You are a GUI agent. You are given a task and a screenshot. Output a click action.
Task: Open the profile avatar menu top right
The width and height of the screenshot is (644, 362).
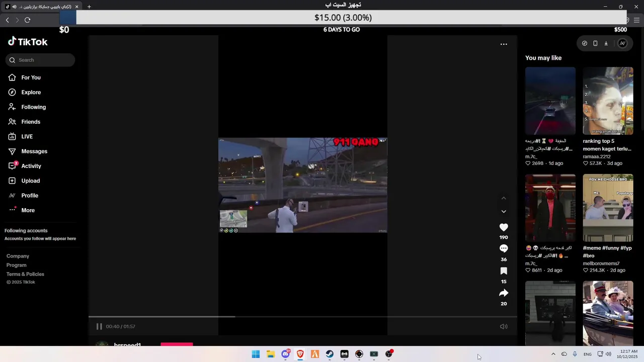(622, 43)
